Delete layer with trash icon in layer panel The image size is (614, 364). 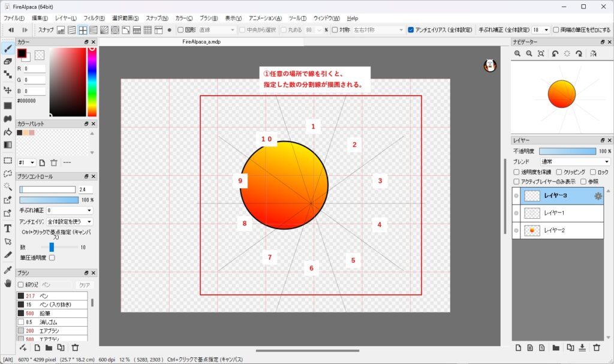coord(596,347)
